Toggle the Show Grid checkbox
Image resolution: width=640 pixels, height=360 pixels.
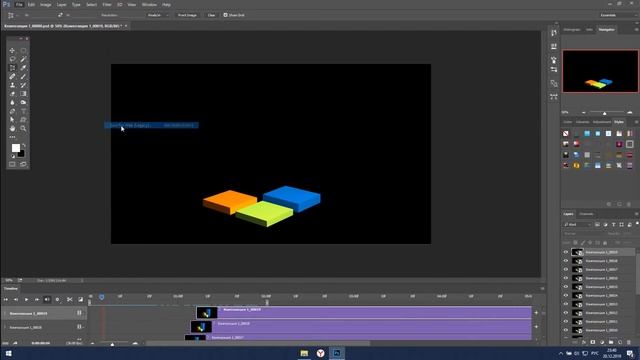[225, 15]
